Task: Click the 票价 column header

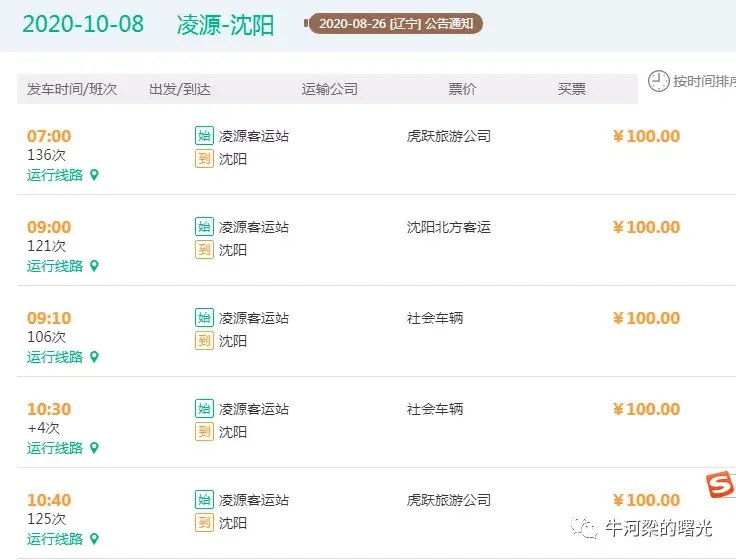Action: pyautogui.click(x=462, y=89)
